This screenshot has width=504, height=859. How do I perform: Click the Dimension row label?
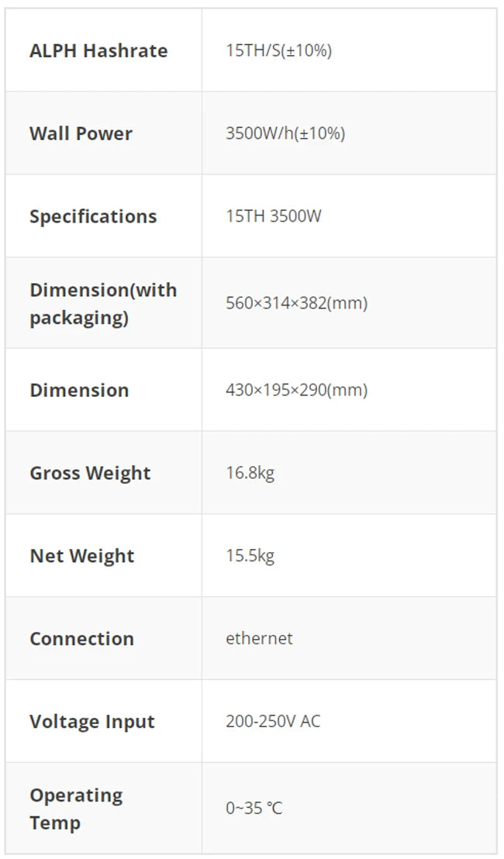click(x=79, y=390)
